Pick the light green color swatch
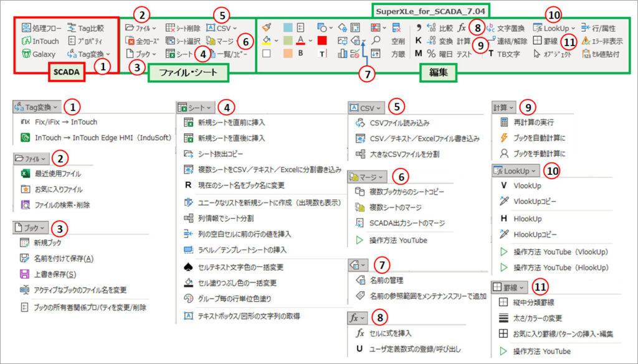This screenshot has height=364, width=638. pyautogui.click(x=288, y=40)
